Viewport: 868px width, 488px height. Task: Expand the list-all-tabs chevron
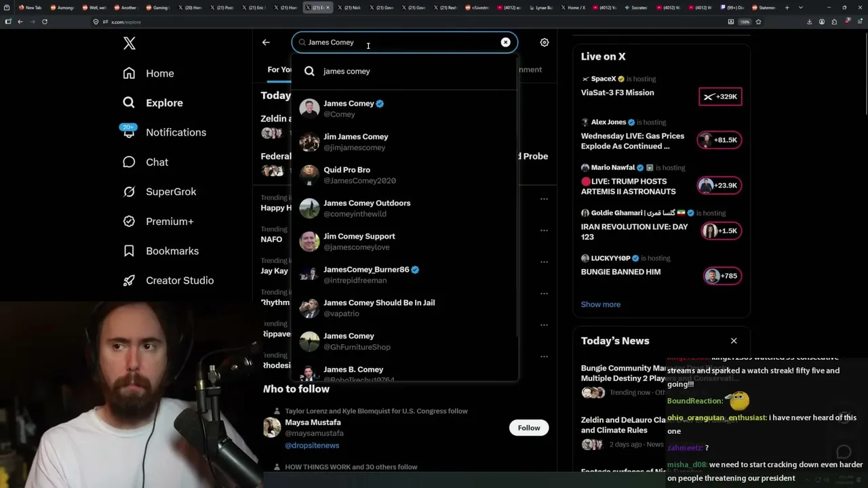point(800,7)
